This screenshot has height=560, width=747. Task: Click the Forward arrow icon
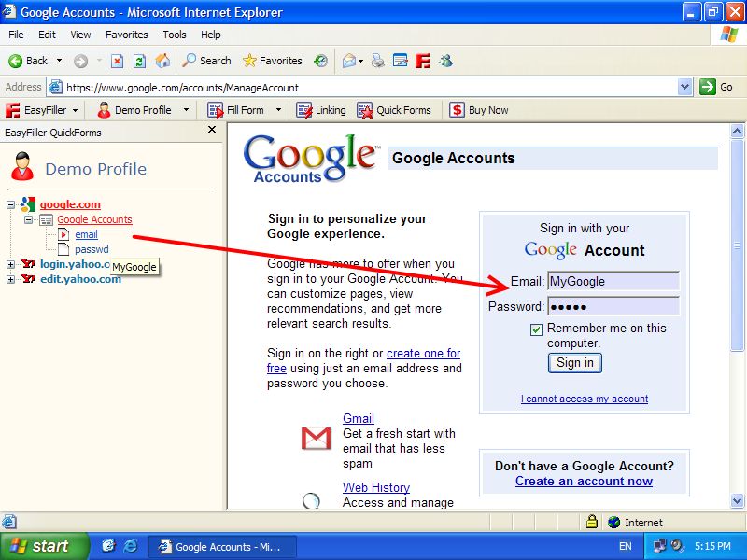pos(80,61)
